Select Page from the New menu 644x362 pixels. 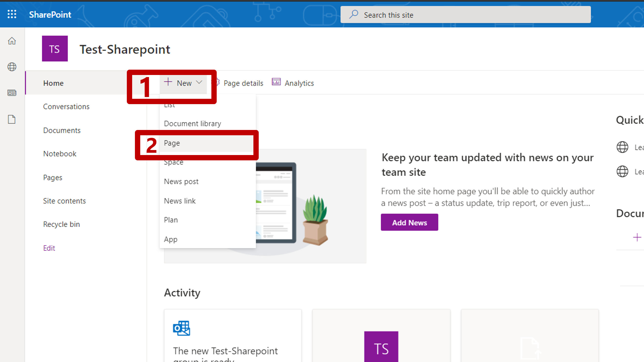pos(172,143)
